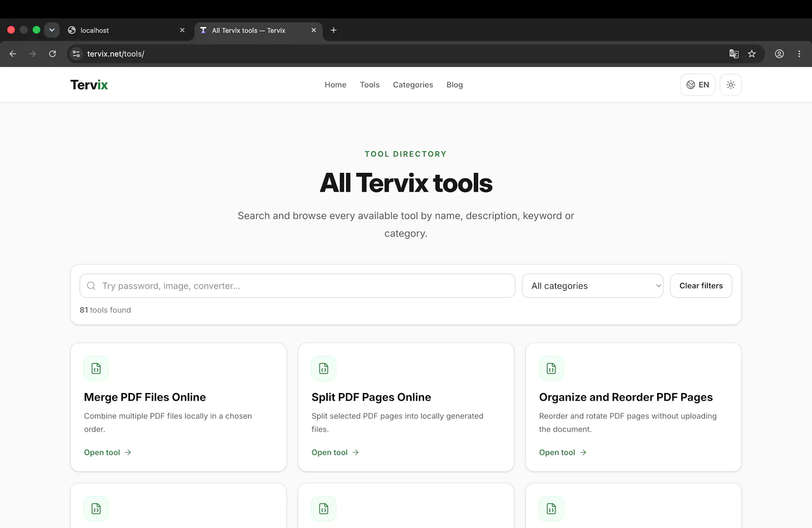Click the 81 tools found text
The image size is (812, 528).
pyautogui.click(x=105, y=310)
